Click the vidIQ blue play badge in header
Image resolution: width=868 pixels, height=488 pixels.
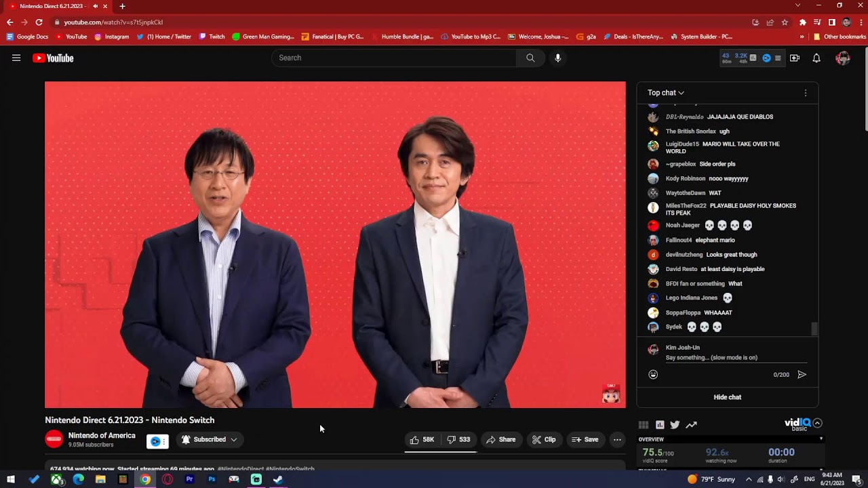pyautogui.click(x=766, y=58)
